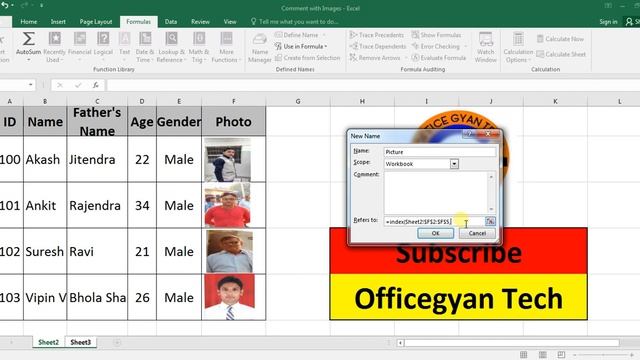Switch to Normal view icon in status bar
The height and width of the screenshot is (360, 640).
click(x=523, y=355)
